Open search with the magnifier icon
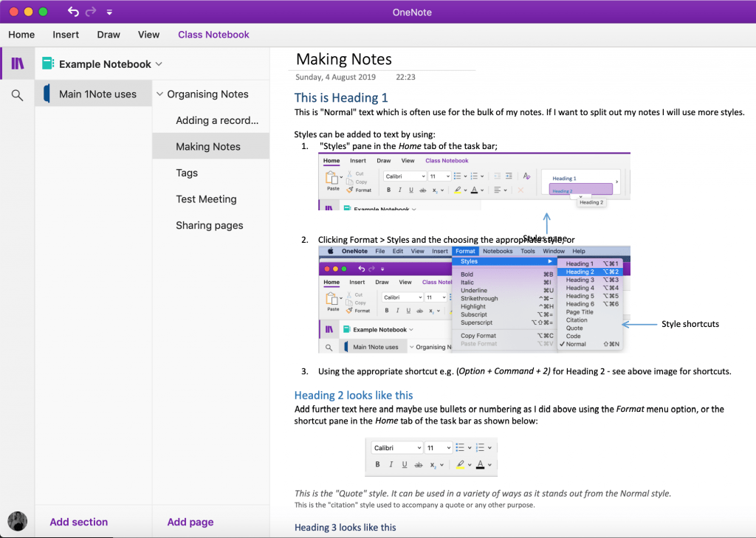 (16, 94)
